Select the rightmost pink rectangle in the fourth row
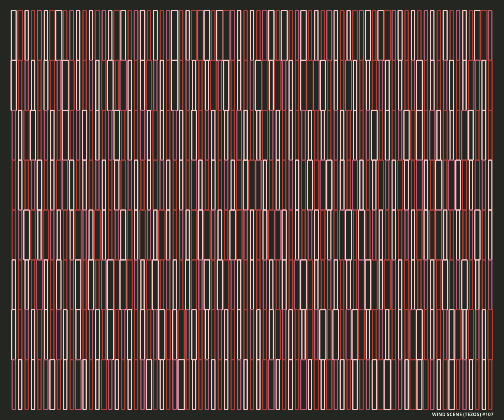Image resolution: width=504 pixels, height=420 pixels. tap(490, 185)
